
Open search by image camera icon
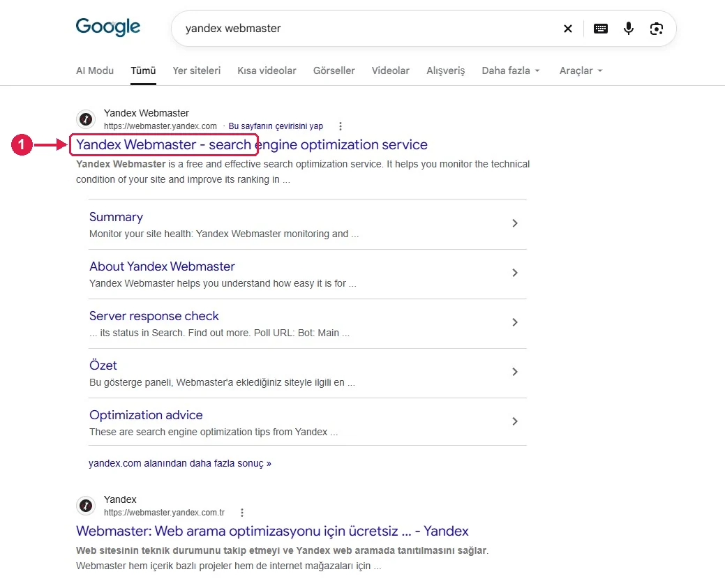(657, 29)
